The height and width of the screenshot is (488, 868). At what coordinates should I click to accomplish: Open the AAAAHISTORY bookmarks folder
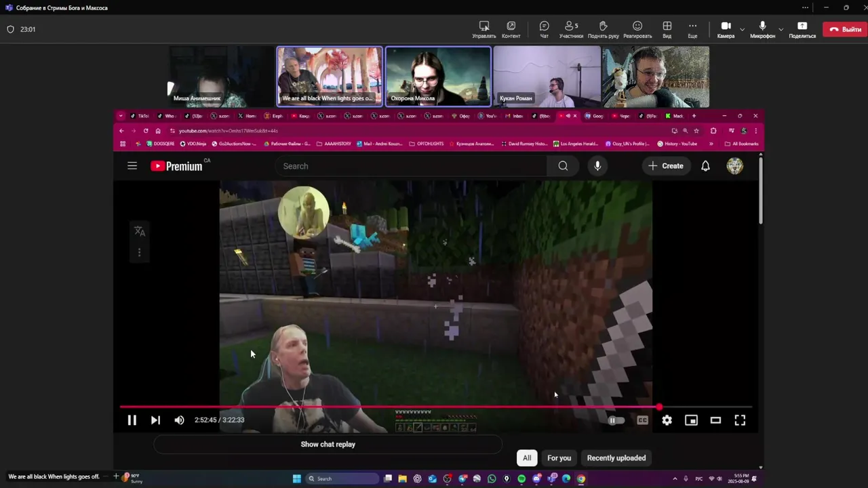(333, 144)
